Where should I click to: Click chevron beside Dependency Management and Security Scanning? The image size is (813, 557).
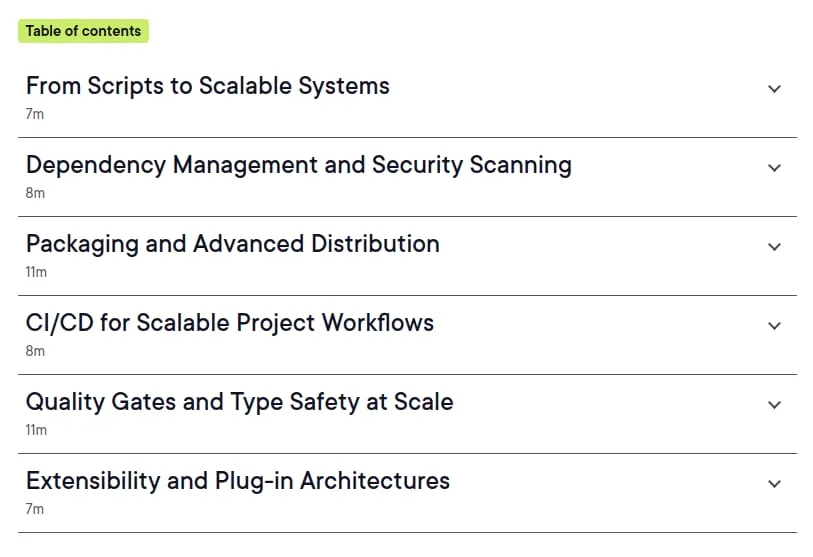point(774,168)
